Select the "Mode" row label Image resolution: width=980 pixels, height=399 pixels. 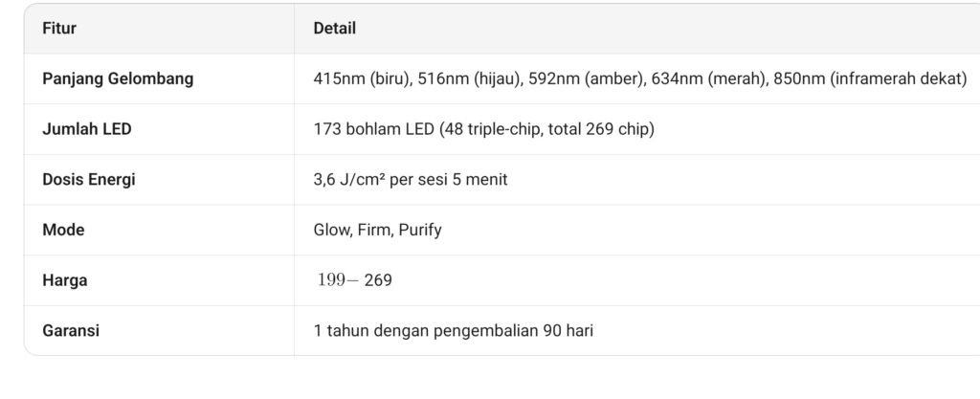(x=63, y=230)
